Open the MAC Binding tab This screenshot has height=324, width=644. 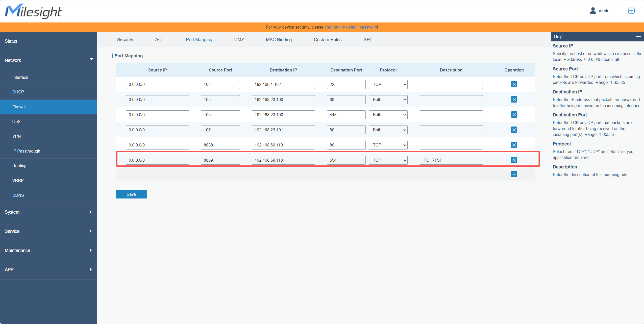click(x=279, y=40)
